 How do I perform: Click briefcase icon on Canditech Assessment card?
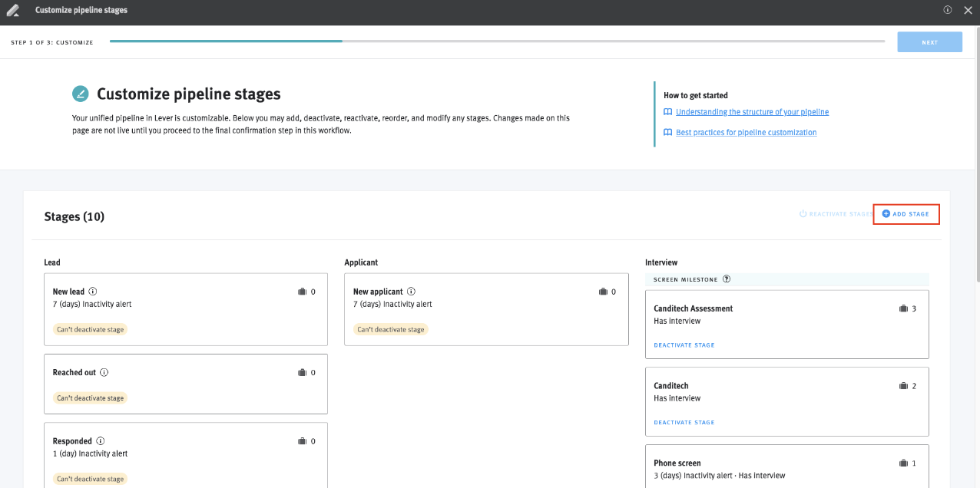point(903,308)
